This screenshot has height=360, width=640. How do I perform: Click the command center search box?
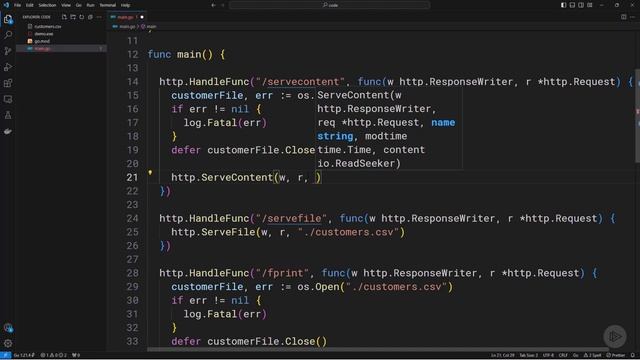tap(329, 5)
